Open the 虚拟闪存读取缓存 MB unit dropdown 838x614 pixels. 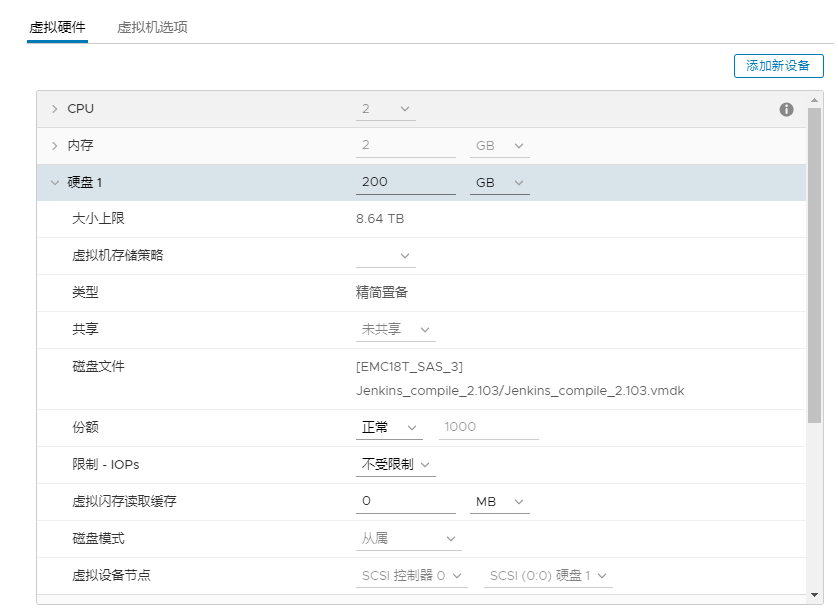click(x=500, y=502)
